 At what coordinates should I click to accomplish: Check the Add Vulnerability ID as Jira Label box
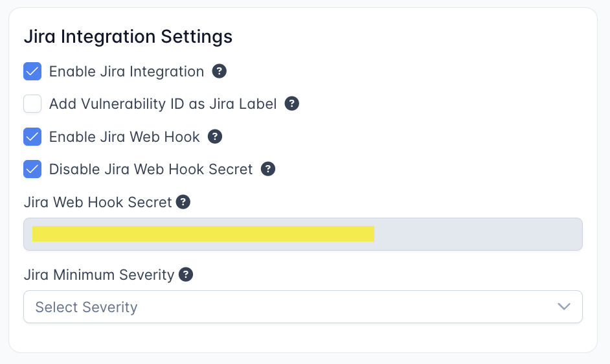[32, 104]
